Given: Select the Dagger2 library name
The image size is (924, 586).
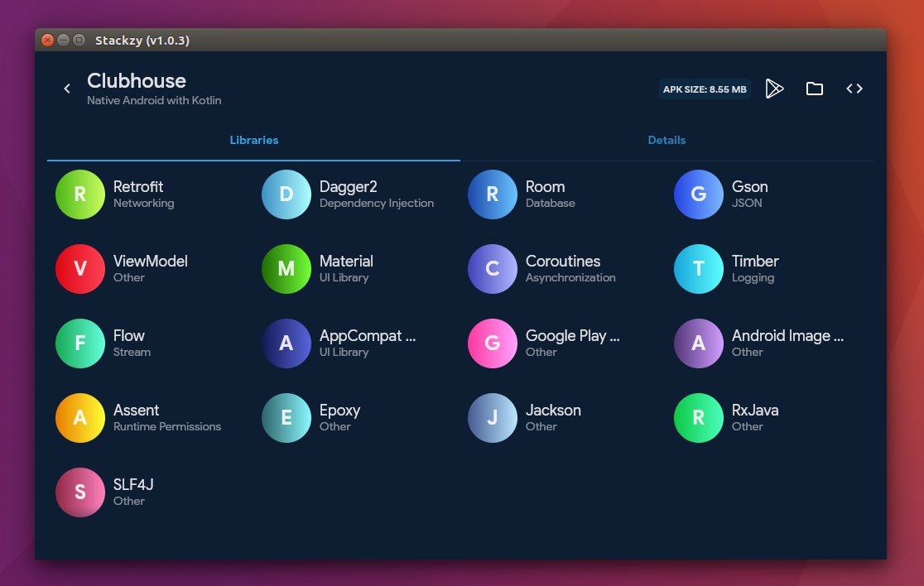Looking at the screenshot, I should coord(348,187).
